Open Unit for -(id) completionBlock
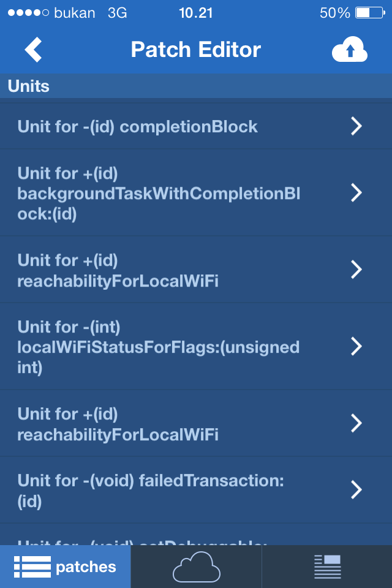The width and height of the screenshot is (392, 588). click(196, 126)
